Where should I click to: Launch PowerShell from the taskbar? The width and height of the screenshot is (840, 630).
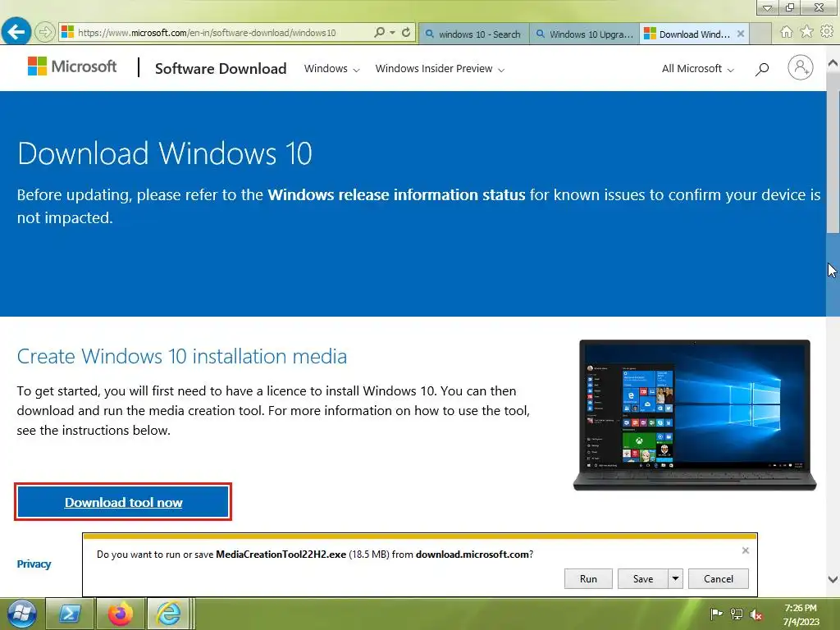70,614
